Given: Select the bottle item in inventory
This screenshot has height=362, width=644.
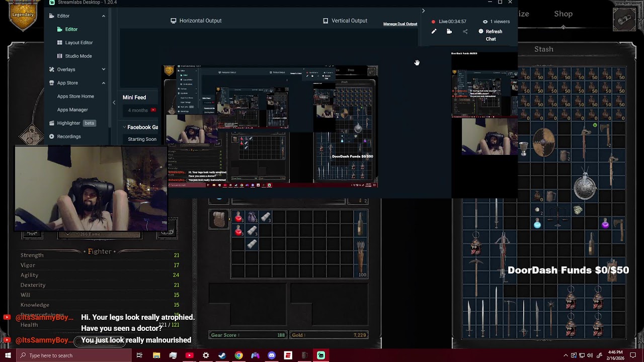Looking at the screenshot, I should pyautogui.click(x=360, y=224).
